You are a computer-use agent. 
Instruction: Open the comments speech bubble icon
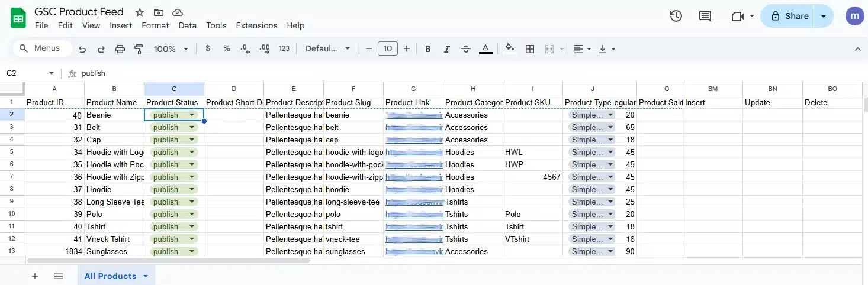(705, 17)
